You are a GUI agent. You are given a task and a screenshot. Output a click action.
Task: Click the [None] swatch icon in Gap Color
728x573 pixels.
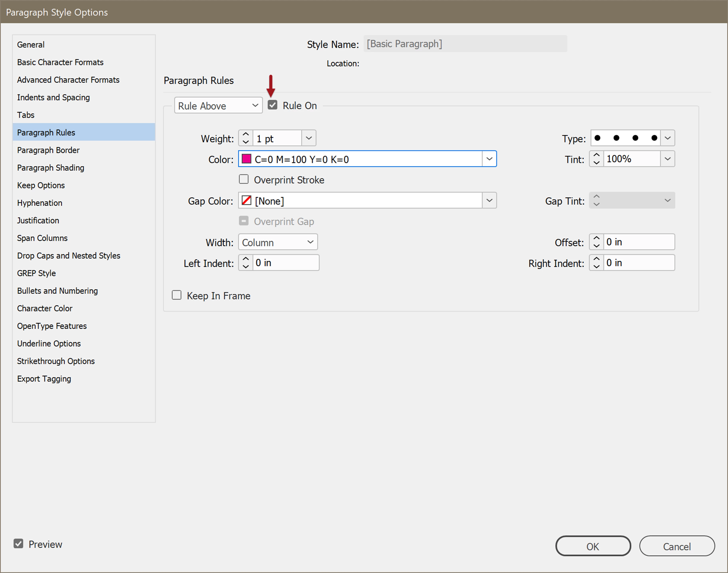click(x=247, y=201)
